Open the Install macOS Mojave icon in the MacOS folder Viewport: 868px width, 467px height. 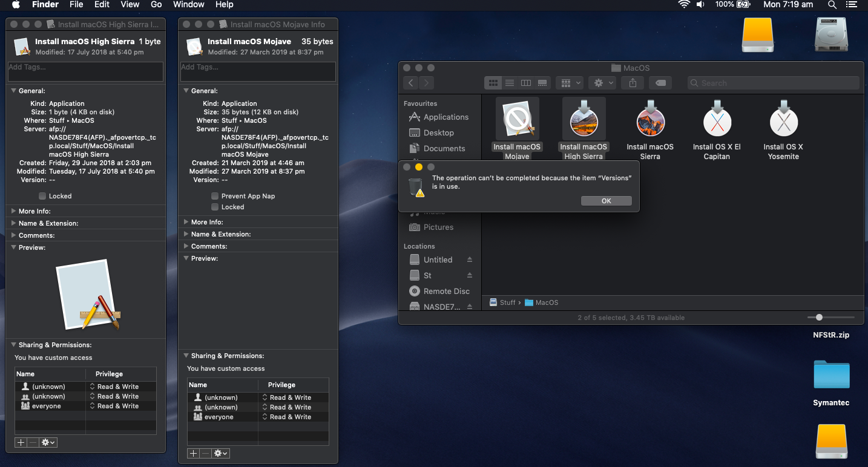(517, 119)
